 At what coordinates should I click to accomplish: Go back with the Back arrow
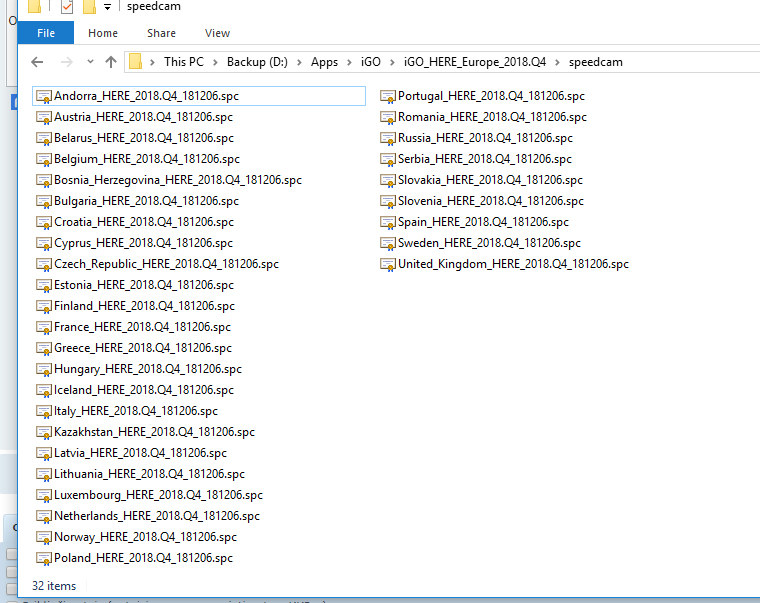[x=37, y=62]
